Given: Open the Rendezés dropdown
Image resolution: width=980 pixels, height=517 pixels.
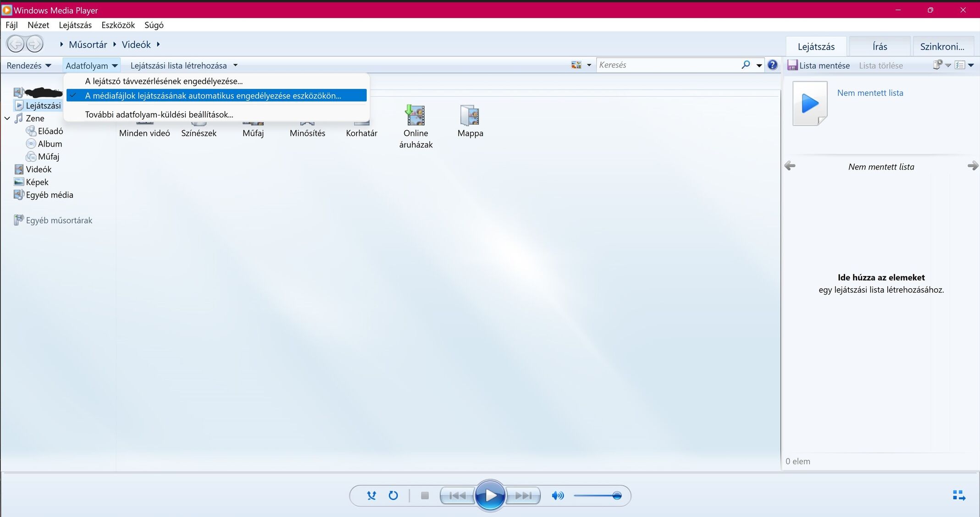Looking at the screenshot, I should pyautogui.click(x=28, y=66).
